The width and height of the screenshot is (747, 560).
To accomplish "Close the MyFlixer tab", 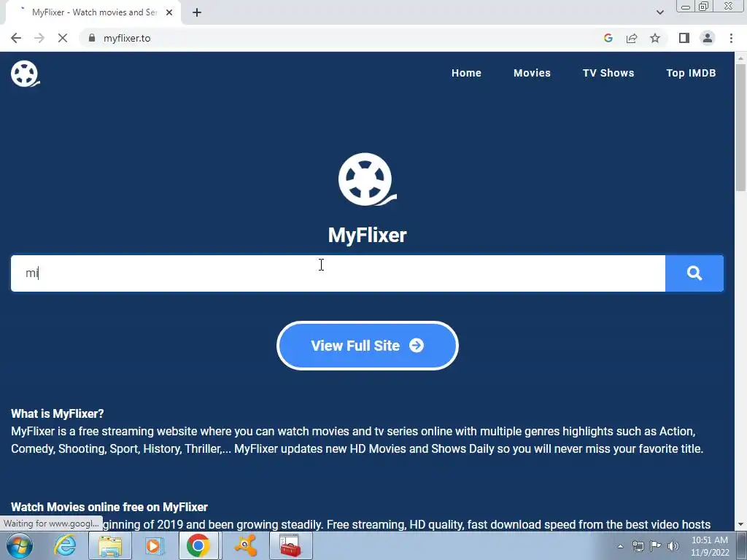I will coord(169,13).
